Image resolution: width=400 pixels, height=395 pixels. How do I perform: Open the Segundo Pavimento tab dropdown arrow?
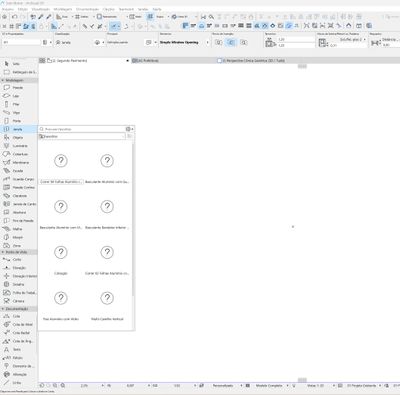point(127,61)
